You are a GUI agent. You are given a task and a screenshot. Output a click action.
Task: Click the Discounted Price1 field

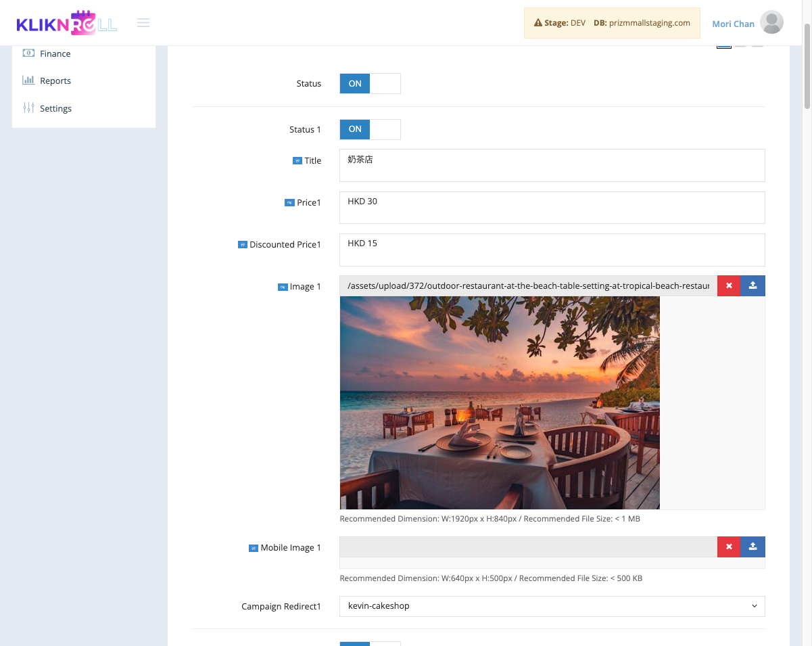tap(552, 250)
